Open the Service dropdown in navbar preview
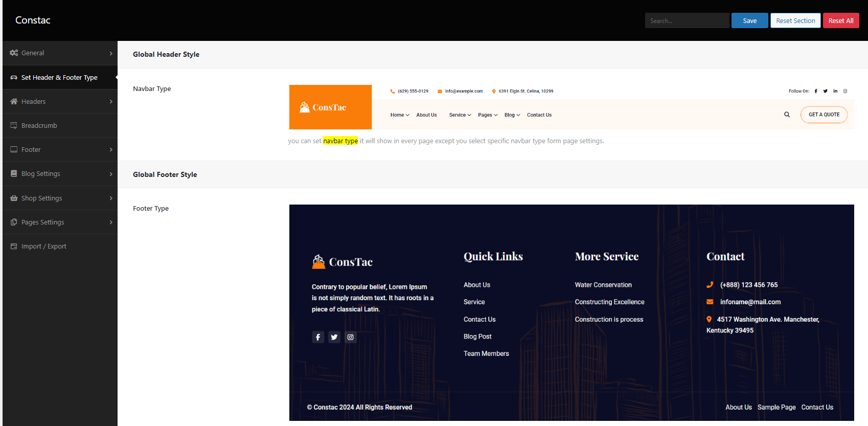This screenshot has width=868, height=426. coord(460,115)
